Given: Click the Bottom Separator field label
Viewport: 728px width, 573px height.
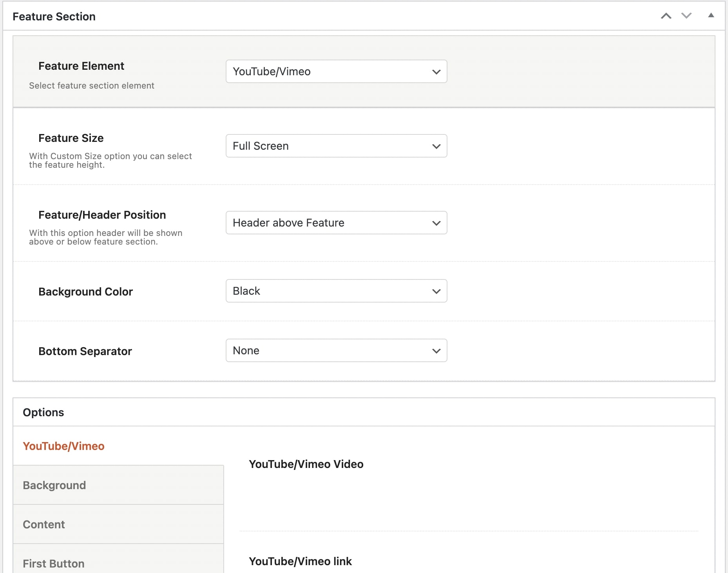Looking at the screenshot, I should point(85,351).
